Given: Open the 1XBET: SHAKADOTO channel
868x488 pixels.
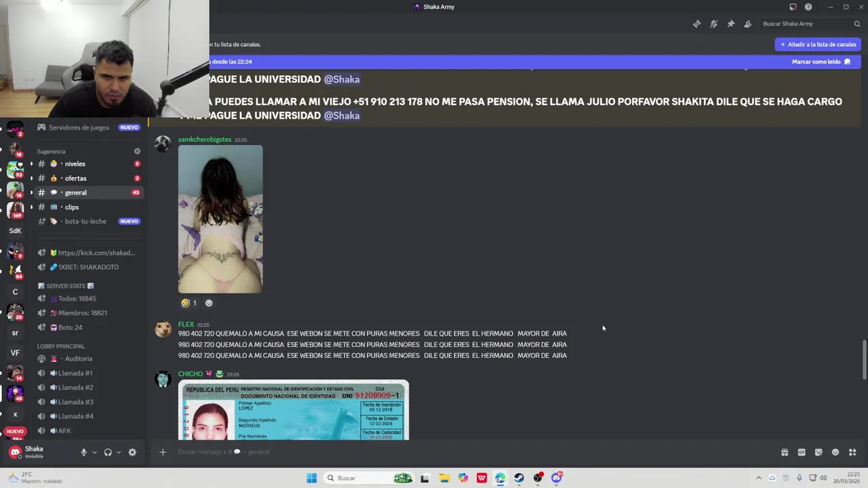Looking at the screenshot, I should pos(88,267).
